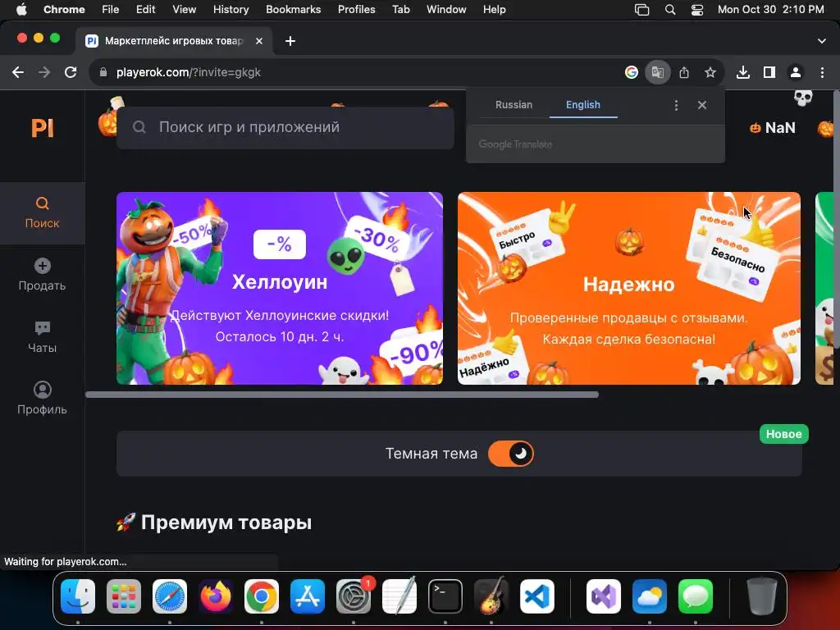Open the View menu
Viewport: 840px width, 630px height.
click(185, 10)
